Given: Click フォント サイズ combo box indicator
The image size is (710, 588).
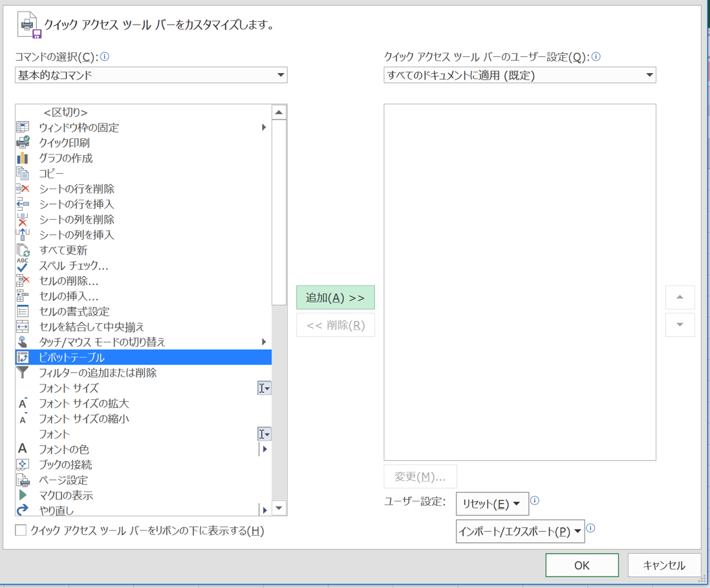Looking at the screenshot, I should [264, 388].
